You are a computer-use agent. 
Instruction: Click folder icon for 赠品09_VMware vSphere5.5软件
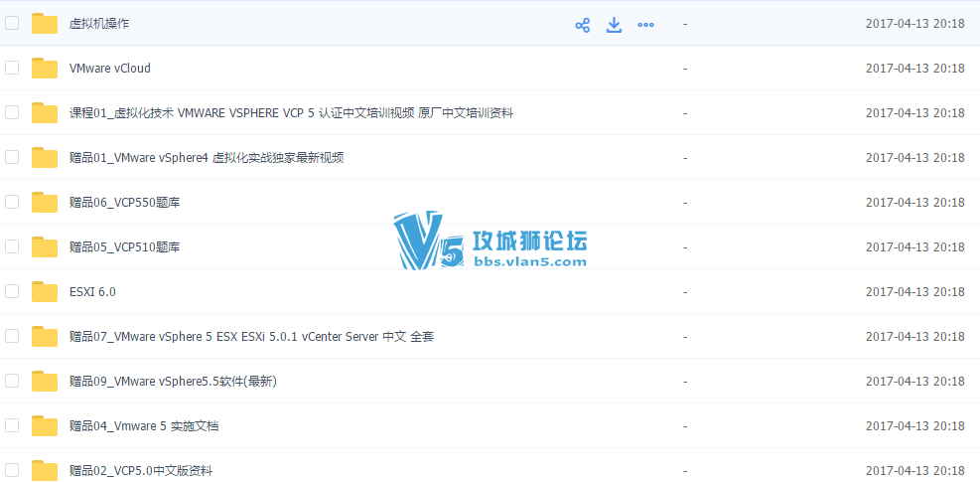tap(45, 382)
